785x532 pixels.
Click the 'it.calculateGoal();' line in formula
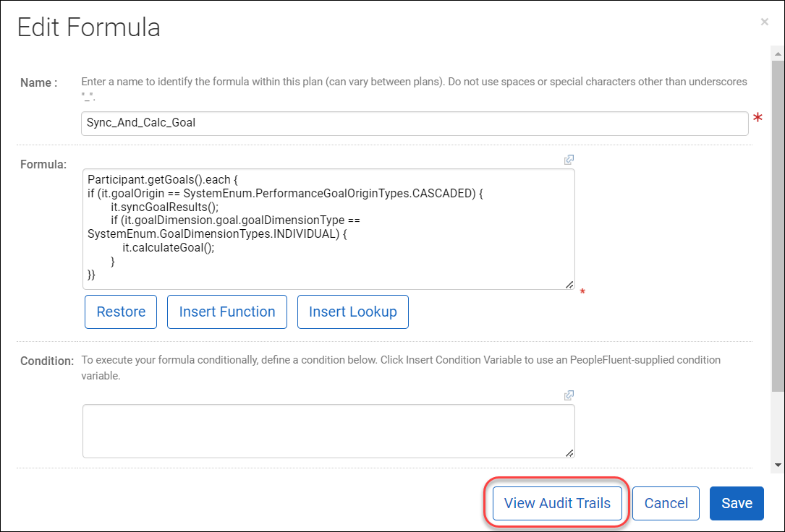pyautogui.click(x=168, y=247)
